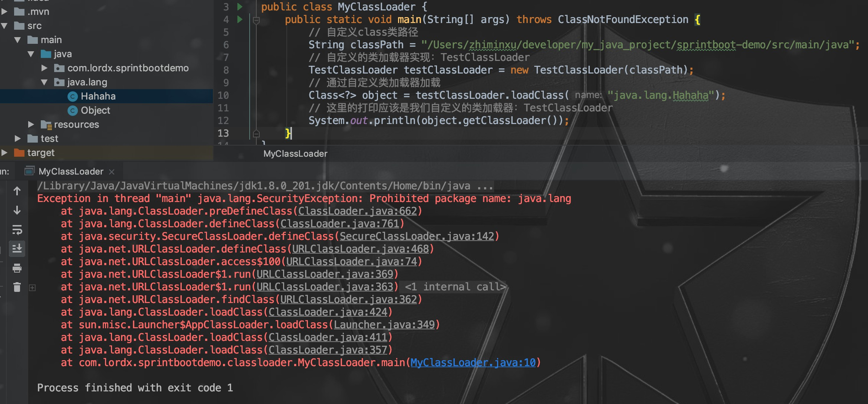Collapse the java source folder
This screenshot has width=868, height=404.
pos(31,54)
